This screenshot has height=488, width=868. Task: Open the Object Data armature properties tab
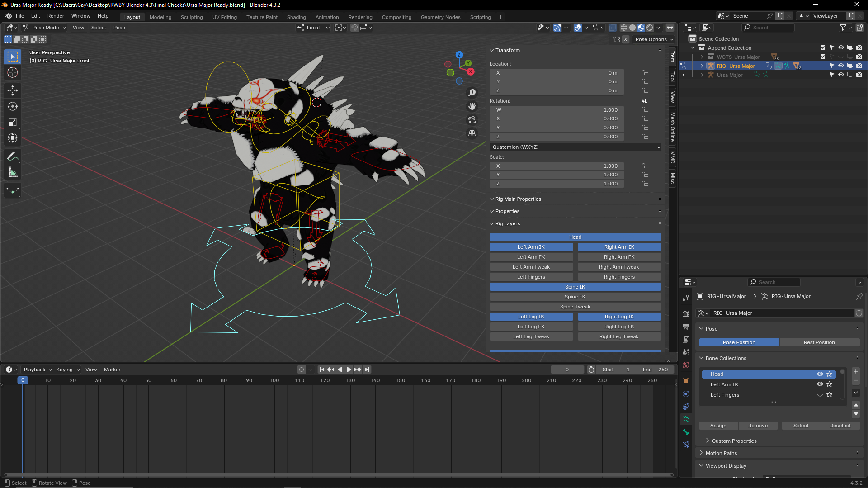(686, 419)
